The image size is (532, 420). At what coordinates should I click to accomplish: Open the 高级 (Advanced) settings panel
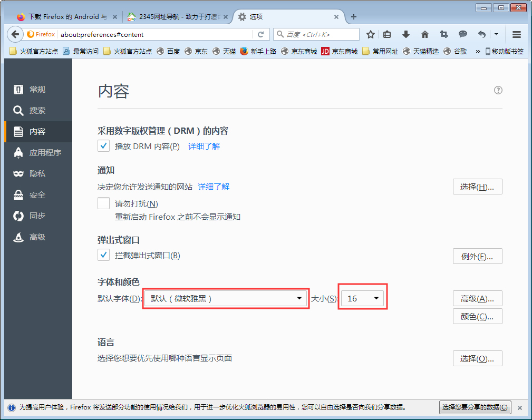(x=37, y=237)
